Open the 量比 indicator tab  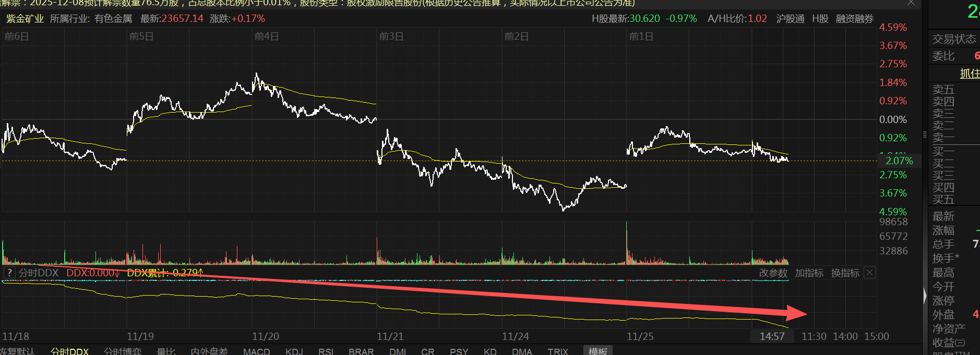tap(166, 351)
